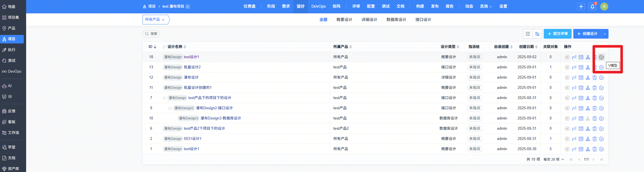Click the 搜索 search box
Image resolution: width=644 pixels, height=172 pixels.
click(151, 34)
